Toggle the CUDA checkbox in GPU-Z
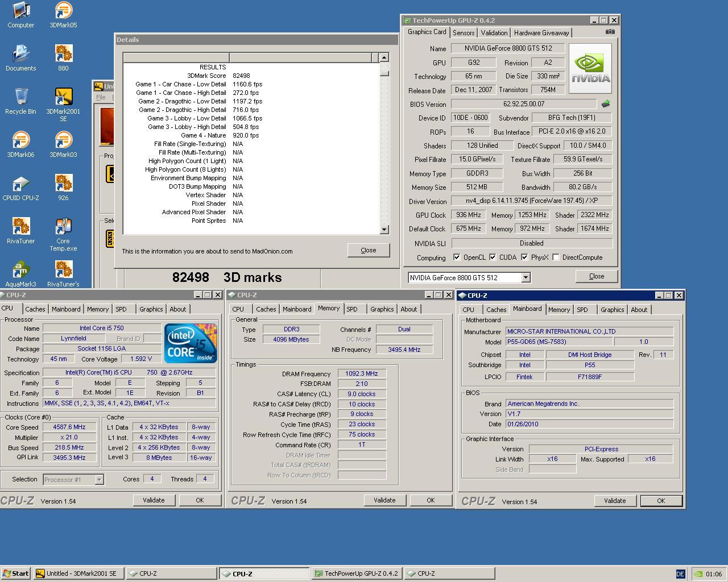 click(493, 257)
